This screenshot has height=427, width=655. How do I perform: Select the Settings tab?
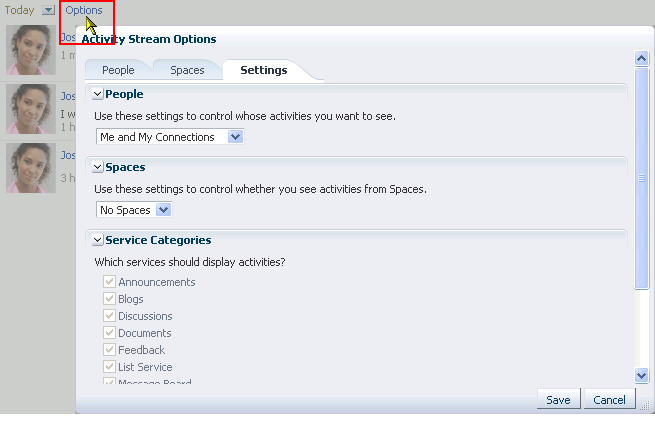click(264, 70)
